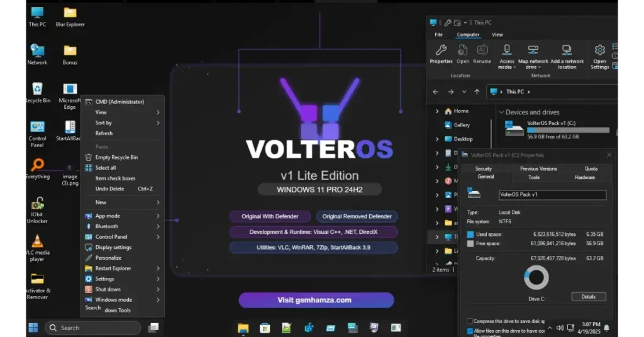This screenshot has width=644, height=337.
Task: Click the Utilities VLC WinRAR pill
Action: click(x=313, y=248)
